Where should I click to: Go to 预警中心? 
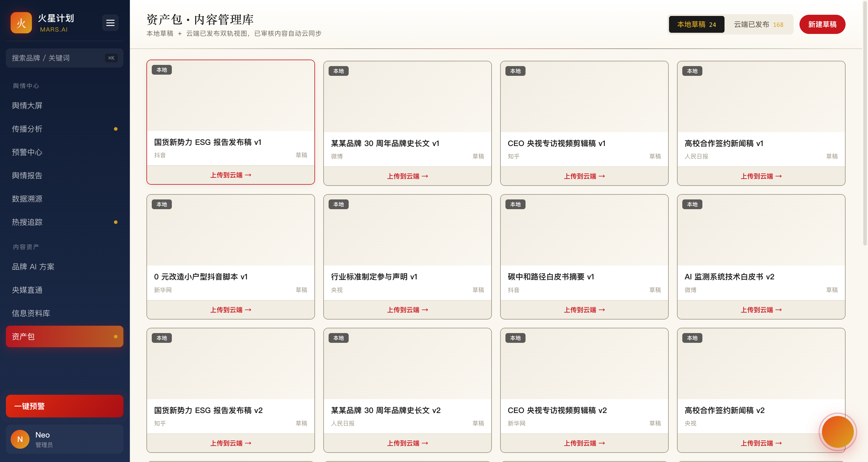coord(64,152)
